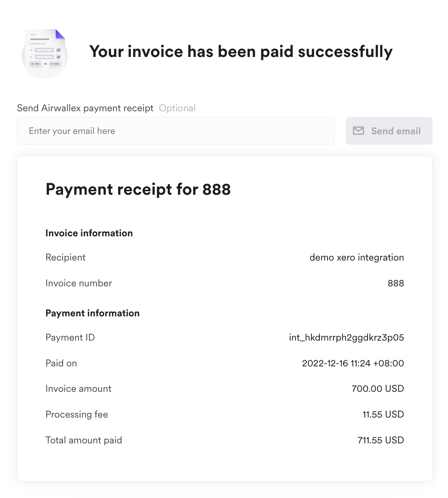
Task: Click the 'Processing fee' row label
Action: (77, 414)
